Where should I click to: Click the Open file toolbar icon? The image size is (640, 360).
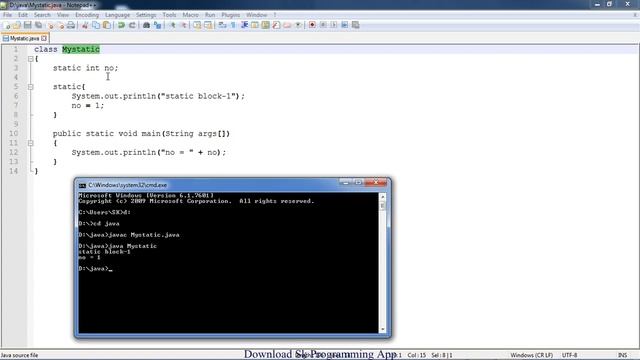pyautogui.click(x=17, y=25)
